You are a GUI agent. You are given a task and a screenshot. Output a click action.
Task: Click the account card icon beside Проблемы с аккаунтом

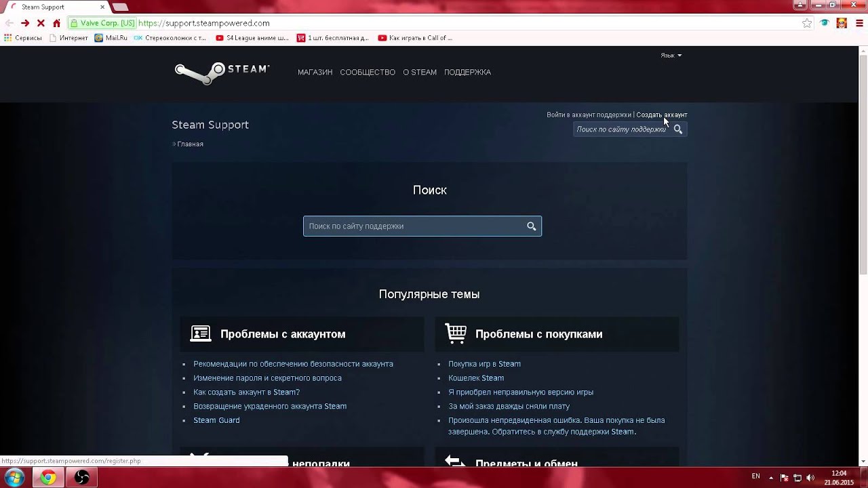[x=201, y=333]
